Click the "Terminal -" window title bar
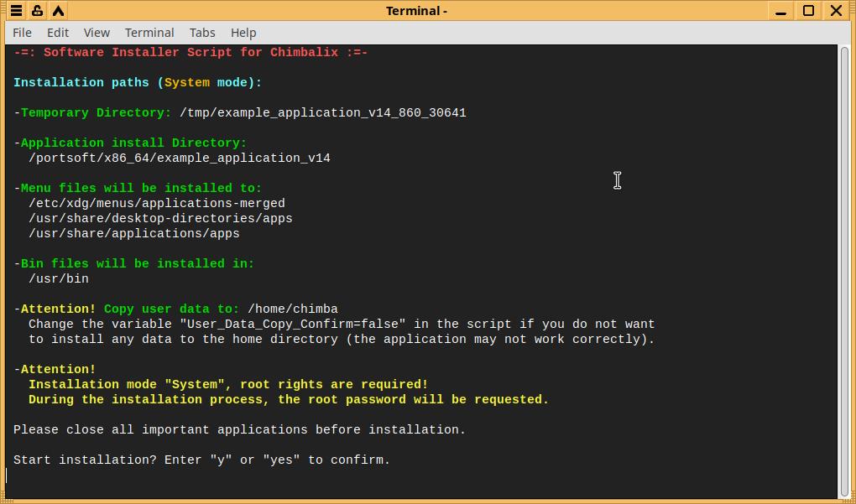The width and height of the screenshot is (856, 504). pyautogui.click(x=416, y=11)
